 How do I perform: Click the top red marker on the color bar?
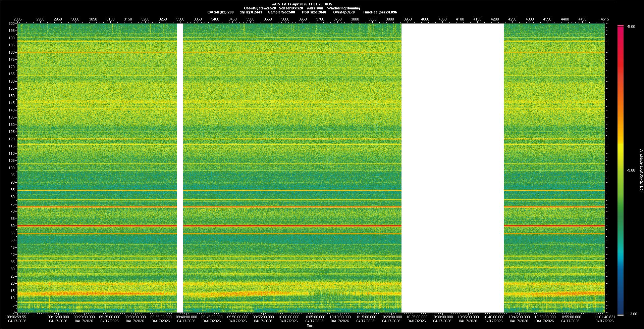(620, 26)
